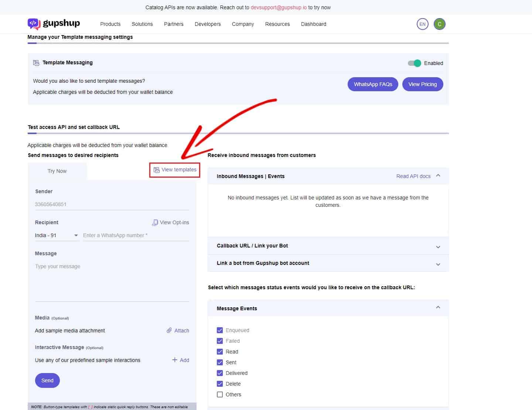
Task: Collapse the Message Events section
Action: 438,308
